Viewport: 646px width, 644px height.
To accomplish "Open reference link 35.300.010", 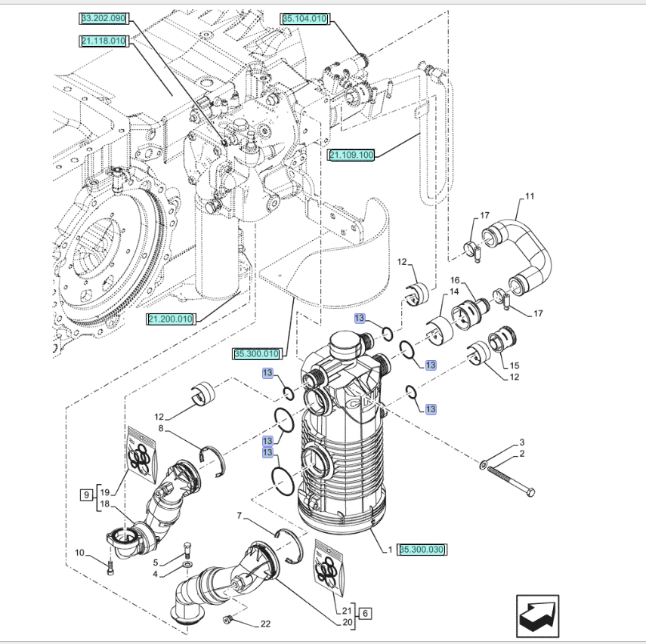I will point(257,353).
